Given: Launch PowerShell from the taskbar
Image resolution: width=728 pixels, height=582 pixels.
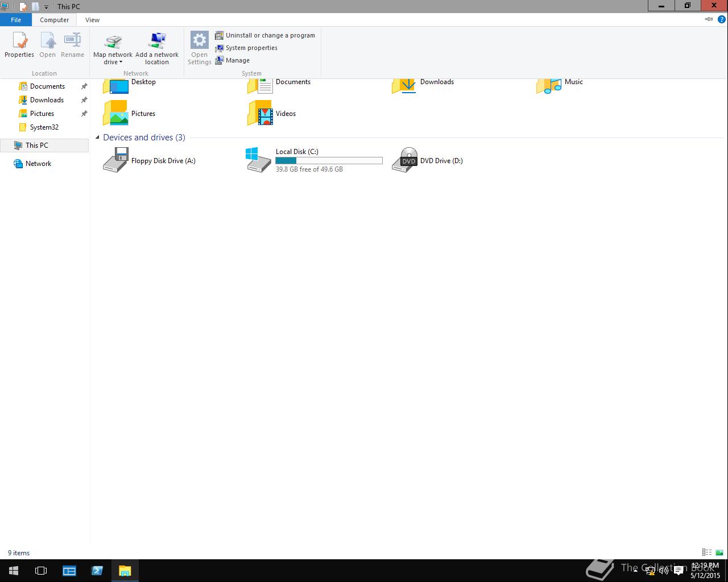Looking at the screenshot, I should [97, 571].
